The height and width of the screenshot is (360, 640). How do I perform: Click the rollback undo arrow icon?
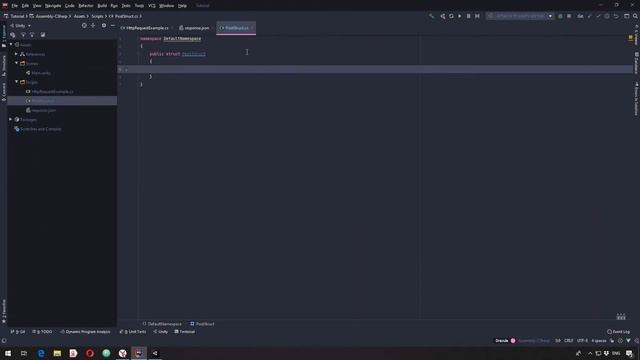coord(616,16)
